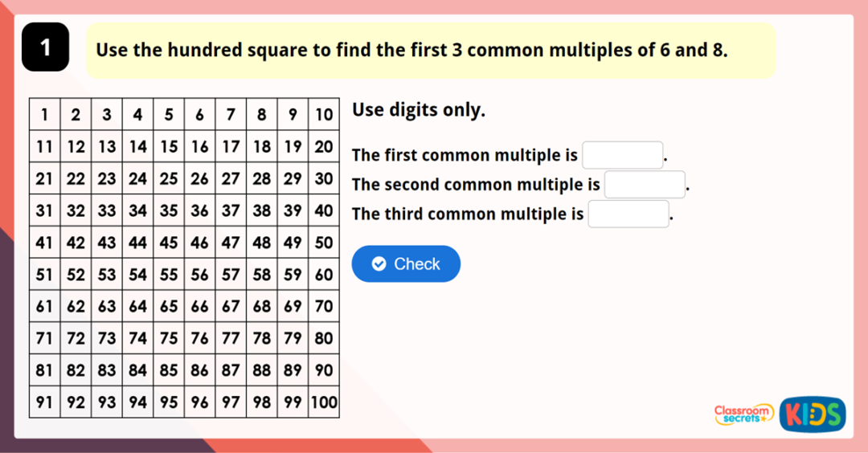Click the question number 1 badge
The height and width of the screenshot is (453, 868).
(x=45, y=47)
